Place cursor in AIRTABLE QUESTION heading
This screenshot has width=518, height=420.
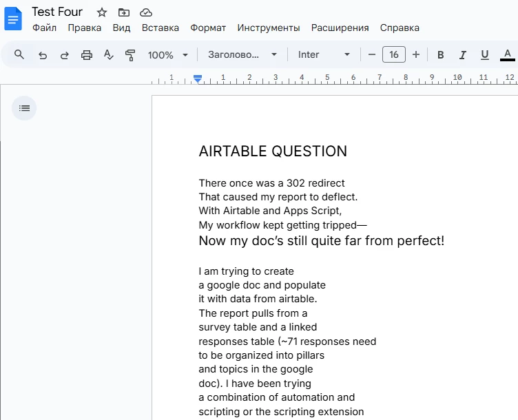273,151
